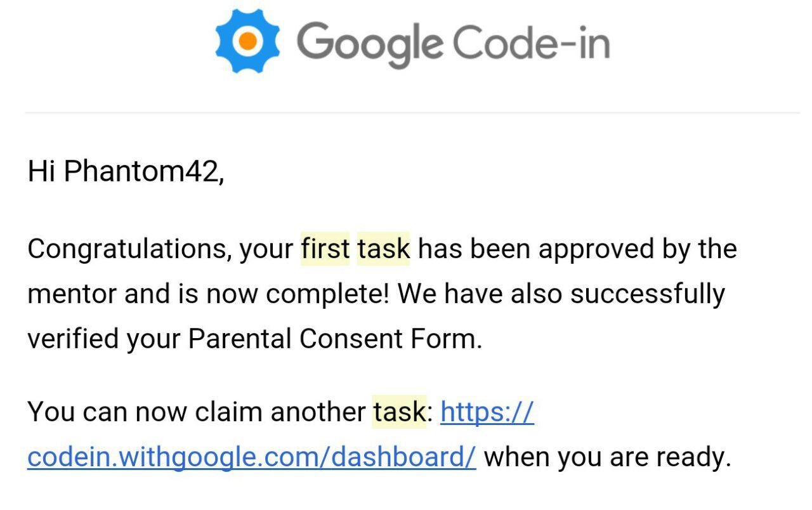The height and width of the screenshot is (510, 812).
Task: Click highlighted "task" after "claim another"
Action: (x=398, y=412)
